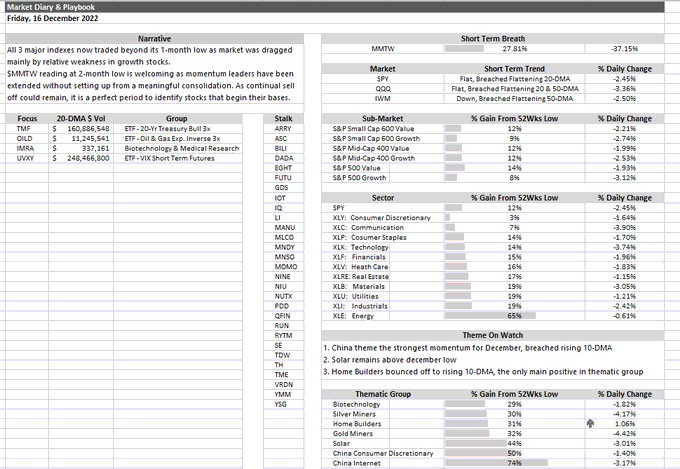Select ARRY in the Stalk list

click(282, 129)
